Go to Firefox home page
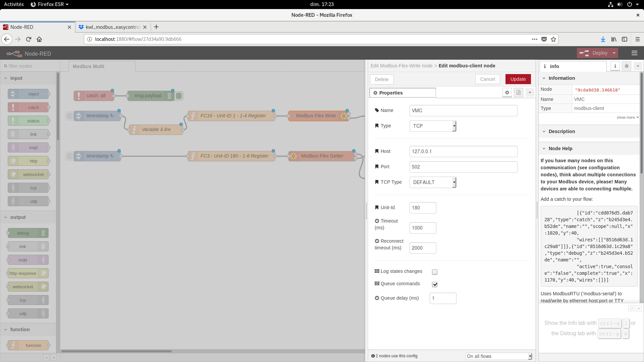The image size is (644, 362). pyautogui.click(x=39, y=39)
